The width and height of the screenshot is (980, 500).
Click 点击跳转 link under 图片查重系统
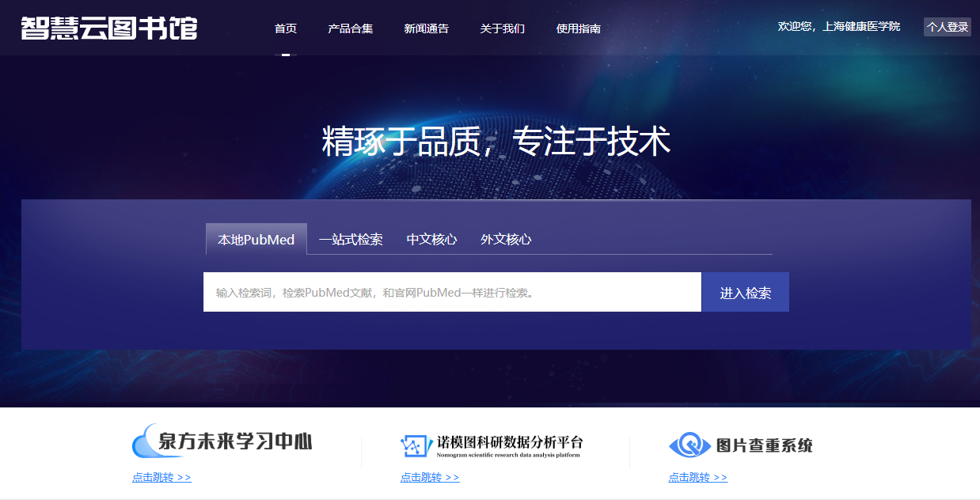[697, 477]
